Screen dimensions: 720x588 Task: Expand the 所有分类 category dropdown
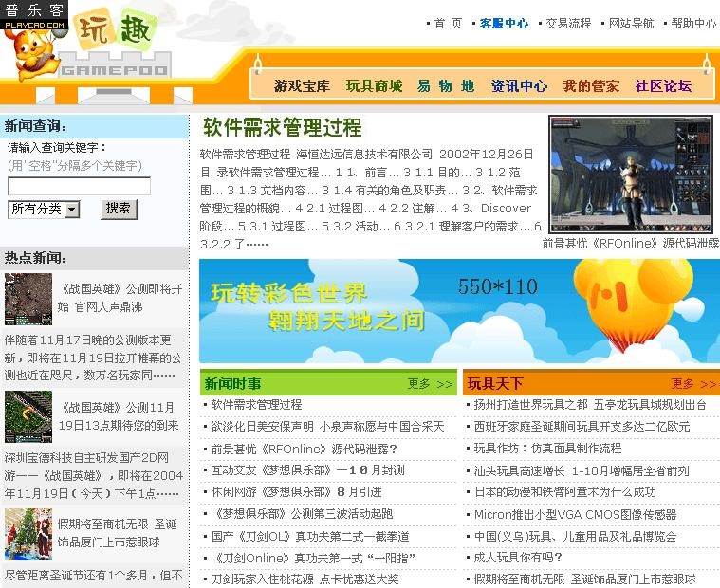coord(44,209)
